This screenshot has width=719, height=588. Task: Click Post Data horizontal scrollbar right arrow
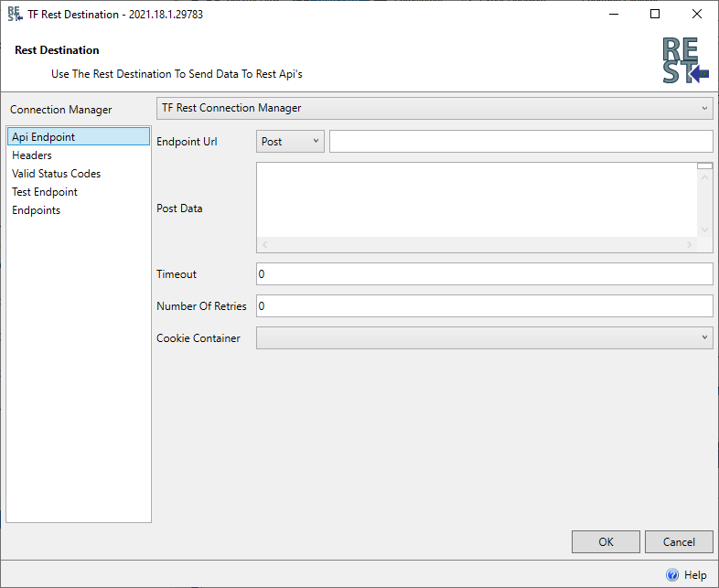click(x=689, y=245)
